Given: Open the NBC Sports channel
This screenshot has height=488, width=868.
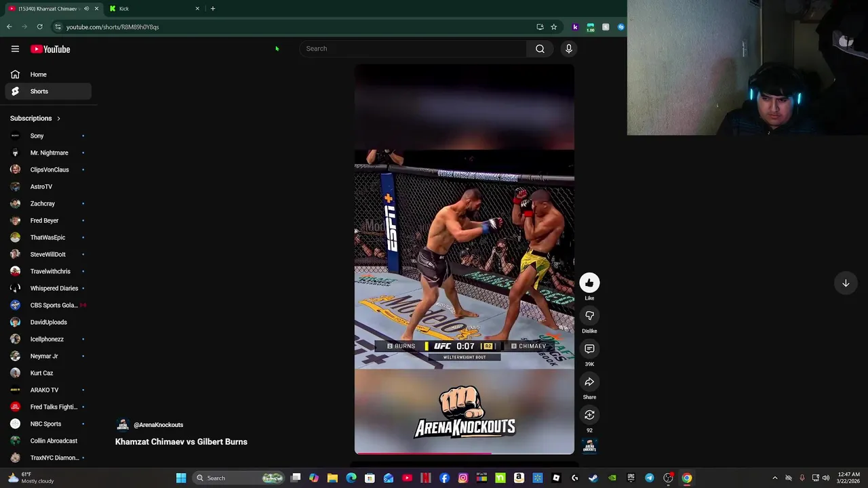Looking at the screenshot, I should [x=48, y=424].
